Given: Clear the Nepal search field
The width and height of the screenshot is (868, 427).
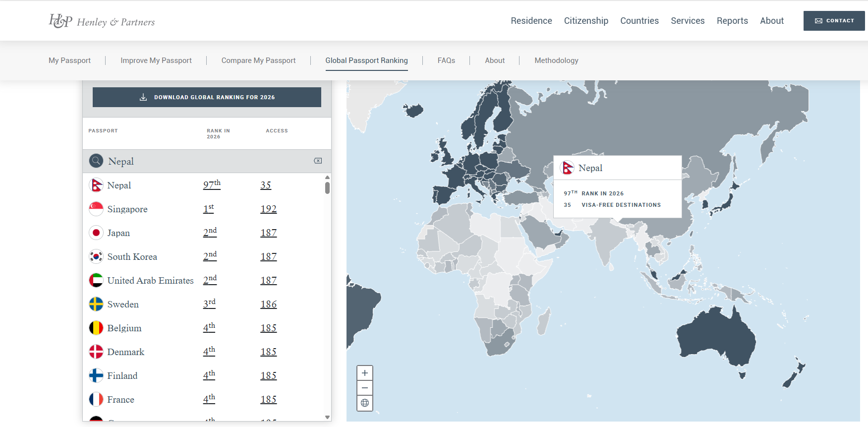Looking at the screenshot, I should point(318,161).
